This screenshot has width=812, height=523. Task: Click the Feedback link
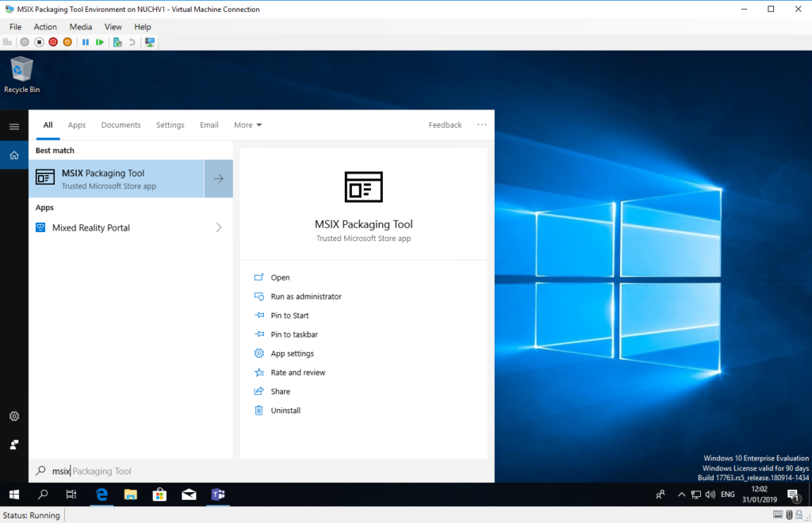(x=445, y=125)
